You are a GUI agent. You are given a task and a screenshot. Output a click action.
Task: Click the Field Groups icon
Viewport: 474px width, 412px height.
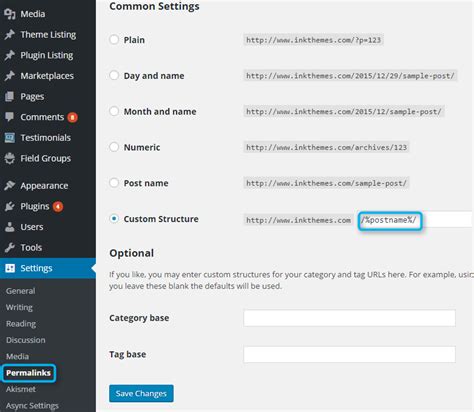tap(10, 158)
